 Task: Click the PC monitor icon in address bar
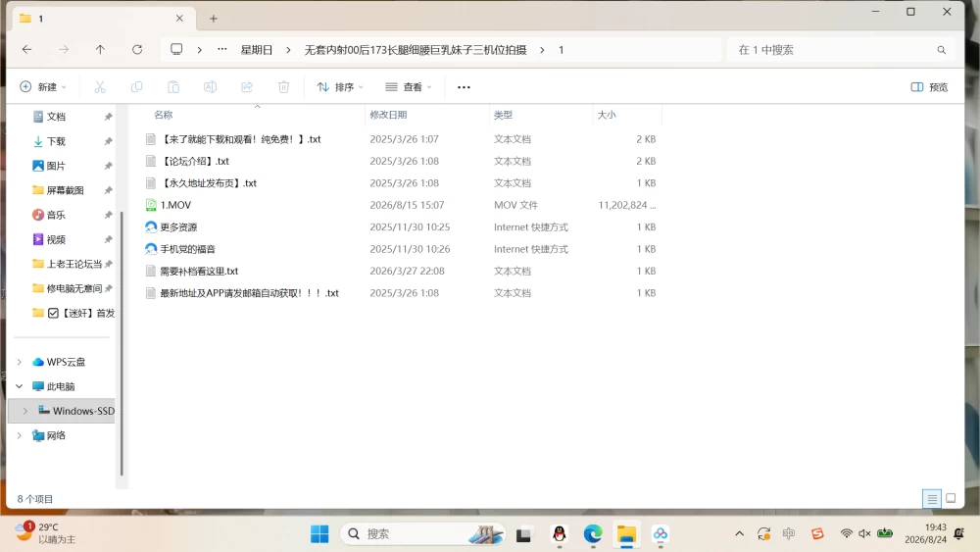176,49
